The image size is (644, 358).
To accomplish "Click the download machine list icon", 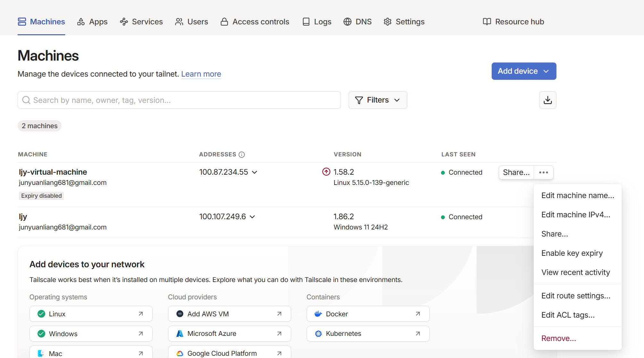I will (548, 100).
